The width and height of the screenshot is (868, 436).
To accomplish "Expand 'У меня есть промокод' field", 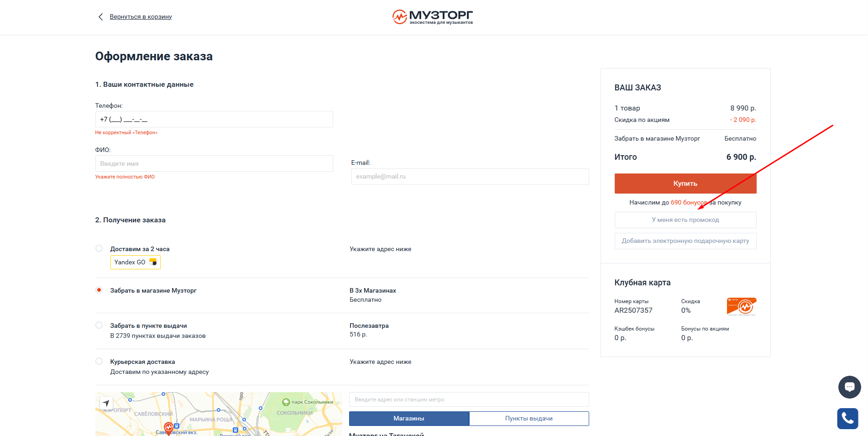I will point(685,220).
